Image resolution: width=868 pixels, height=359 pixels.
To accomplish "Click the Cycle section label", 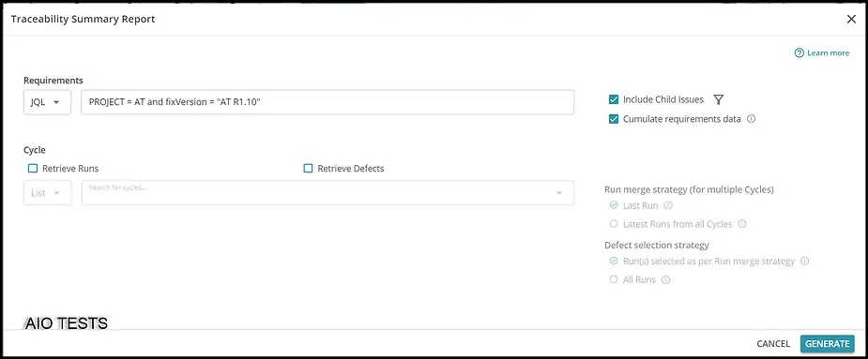I will 35,150.
